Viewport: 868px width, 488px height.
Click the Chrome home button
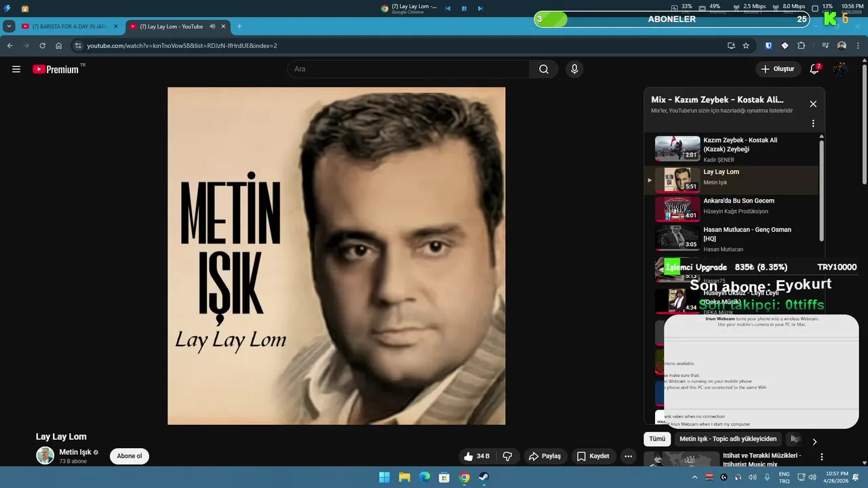(59, 45)
